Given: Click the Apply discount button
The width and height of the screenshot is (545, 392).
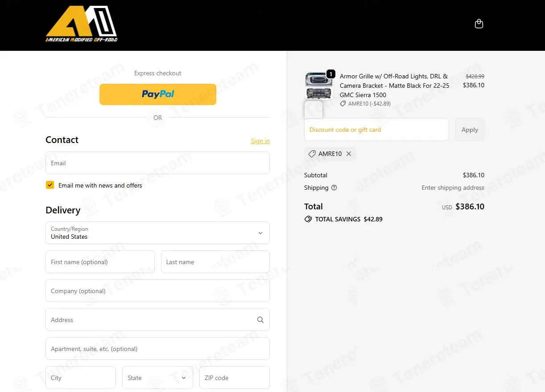Looking at the screenshot, I should pos(470,130).
